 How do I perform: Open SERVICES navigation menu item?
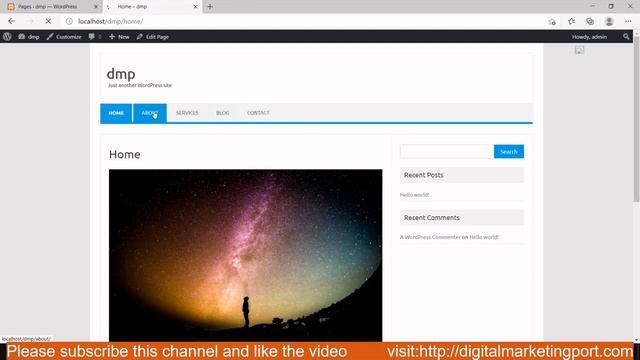point(187,113)
